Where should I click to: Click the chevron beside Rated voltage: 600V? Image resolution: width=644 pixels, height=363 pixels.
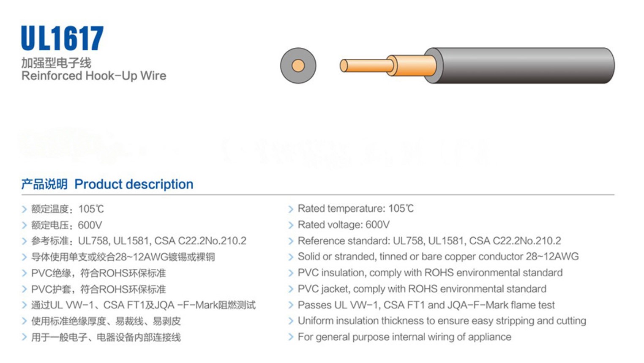(291, 225)
